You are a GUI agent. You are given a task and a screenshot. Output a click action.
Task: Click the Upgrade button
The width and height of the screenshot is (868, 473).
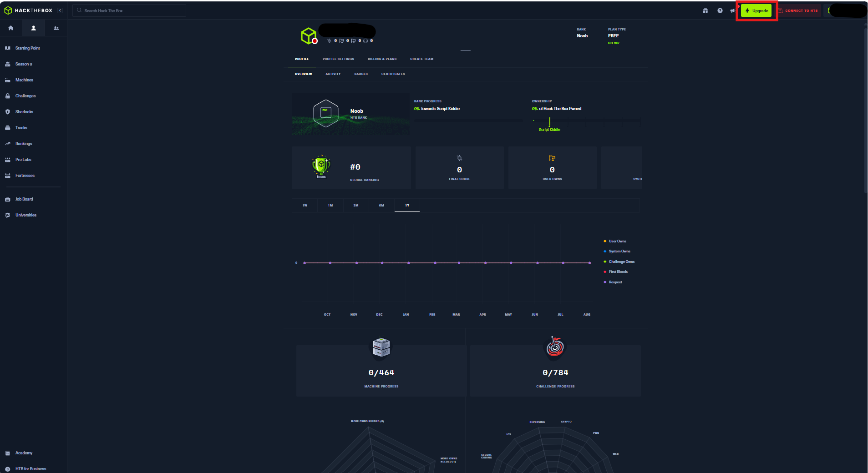(756, 10)
